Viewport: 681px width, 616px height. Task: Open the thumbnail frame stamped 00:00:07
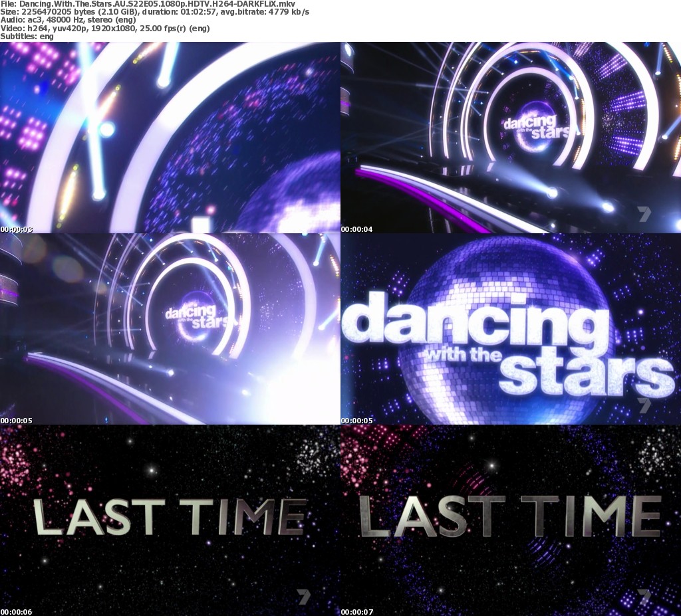click(x=511, y=520)
